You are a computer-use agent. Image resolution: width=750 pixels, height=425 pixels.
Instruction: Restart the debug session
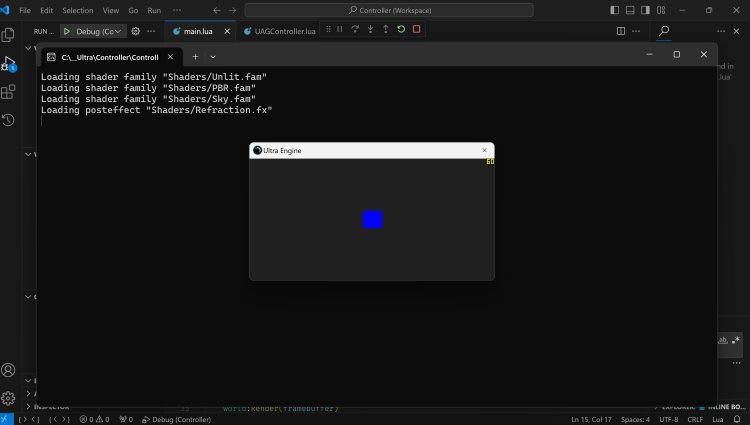click(x=401, y=30)
